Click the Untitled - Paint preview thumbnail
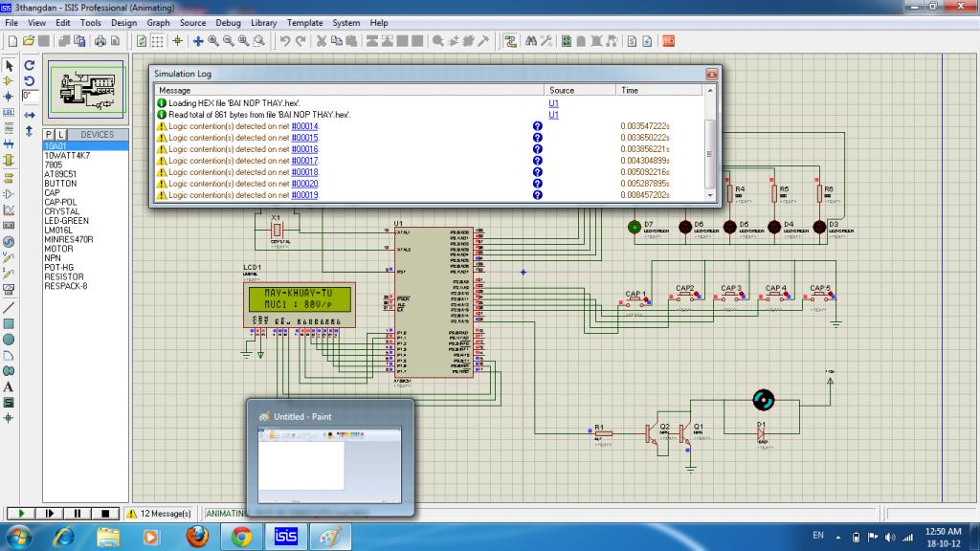980x551 pixels. pyautogui.click(x=330, y=465)
